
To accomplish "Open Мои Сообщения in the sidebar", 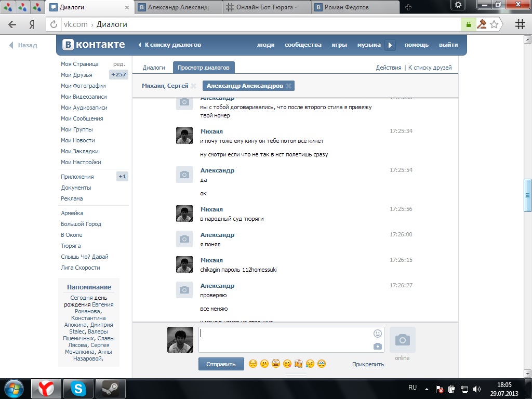I will (82, 118).
